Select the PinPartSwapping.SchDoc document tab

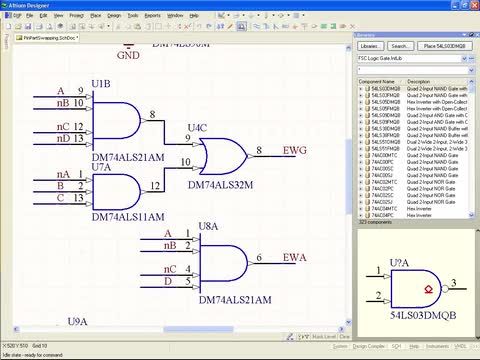[47, 38]
